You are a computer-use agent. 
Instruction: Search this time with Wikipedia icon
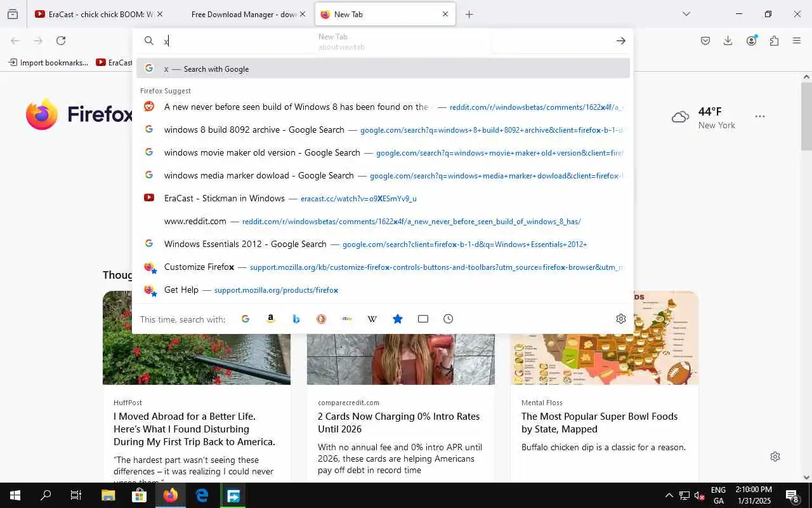pos(372,319)
